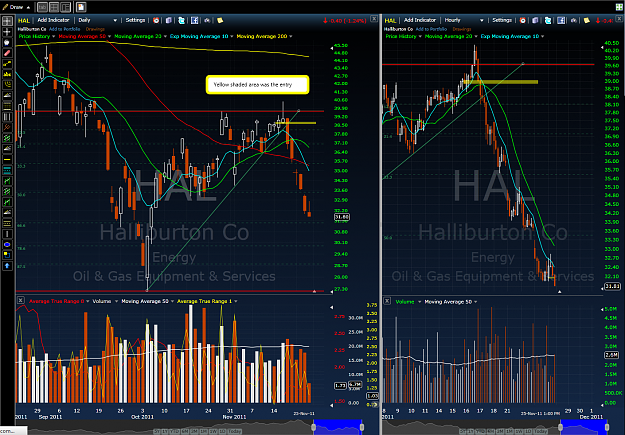
Task: Click Add Indicator in the Hourly chart
Action: pyautogui.click(x=420, y=20)
